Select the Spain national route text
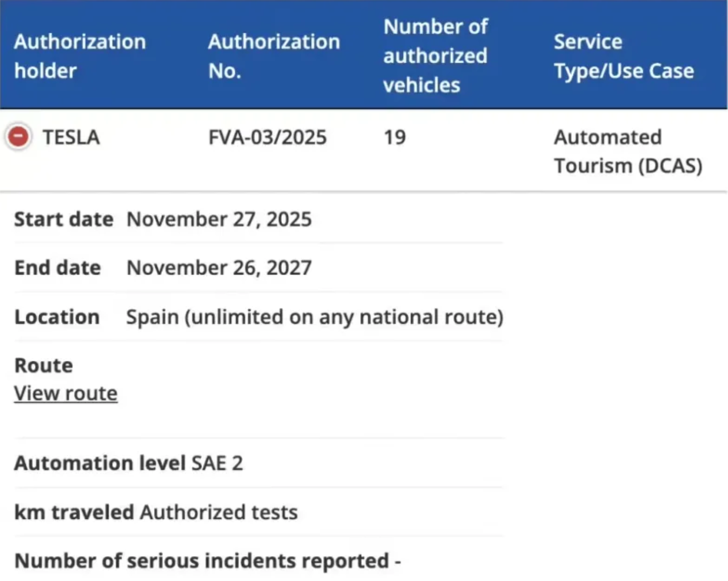This screenshot has height=581, width=728. point(315,317)
